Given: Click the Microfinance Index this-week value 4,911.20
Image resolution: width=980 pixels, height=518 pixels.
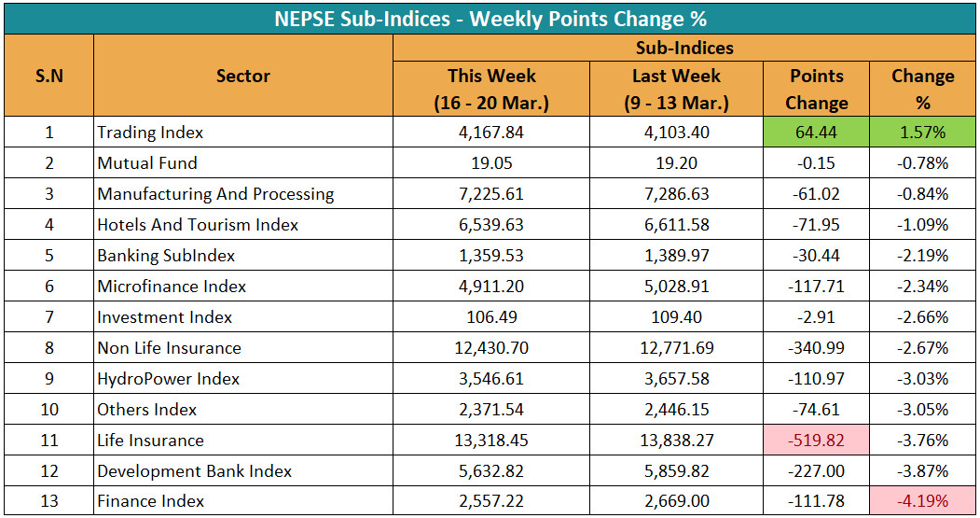Looking at the screenshot, I should pyautogui.click(x=491, y=286).
